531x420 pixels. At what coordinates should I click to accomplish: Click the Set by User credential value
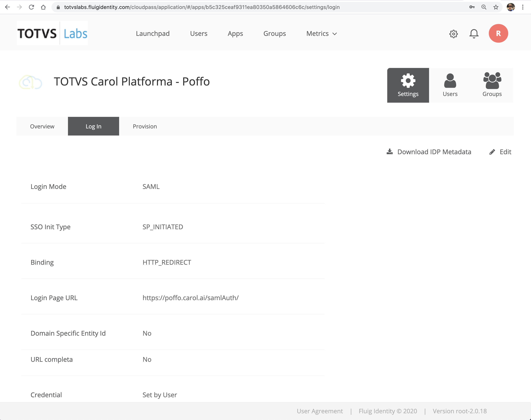(x=160, y=395)
